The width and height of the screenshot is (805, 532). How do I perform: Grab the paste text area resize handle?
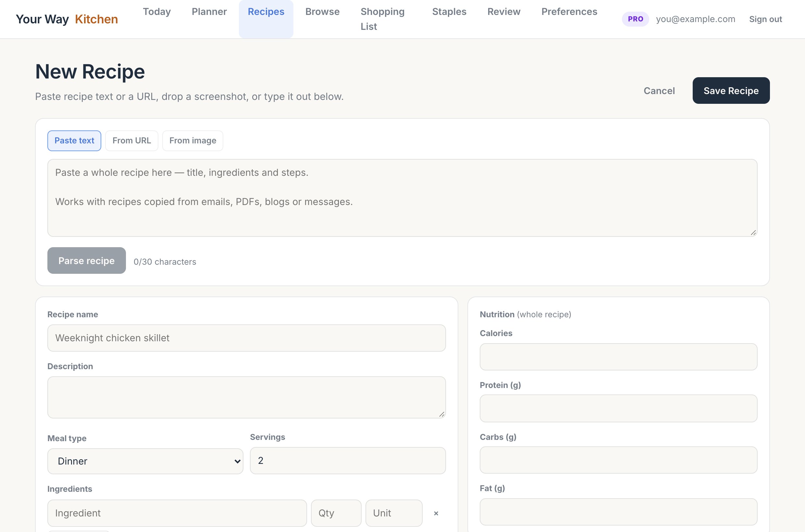(753, 232)
